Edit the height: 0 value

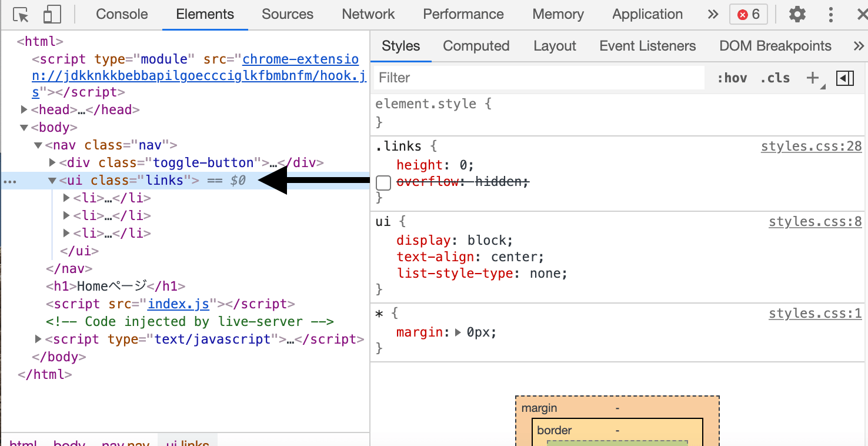pyautogui.click(x=463, y=165)
